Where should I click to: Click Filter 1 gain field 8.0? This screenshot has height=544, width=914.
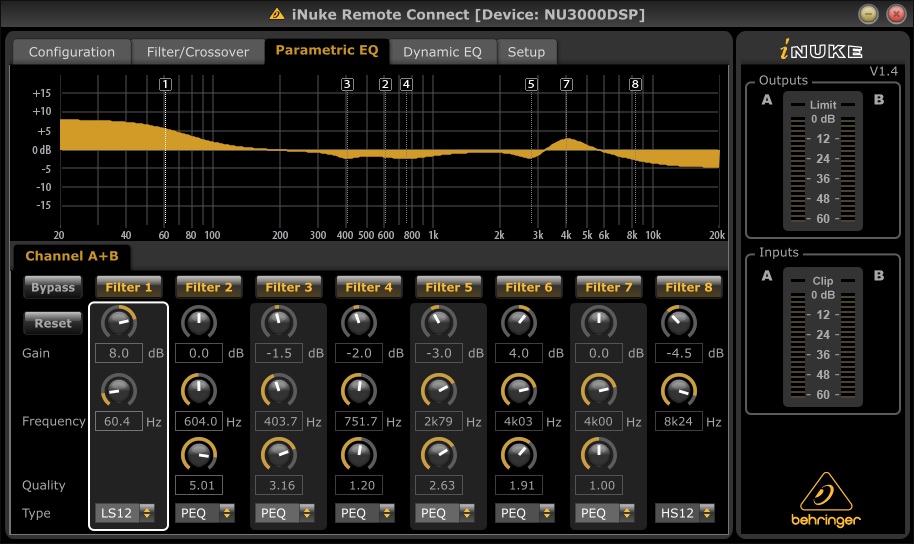(x=119, y=353)
